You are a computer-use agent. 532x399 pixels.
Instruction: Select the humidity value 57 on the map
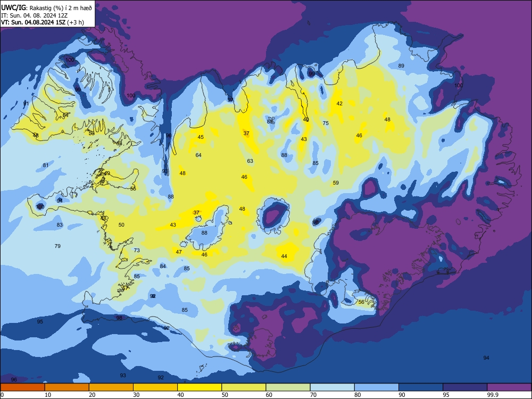click(x=125, y=288)
